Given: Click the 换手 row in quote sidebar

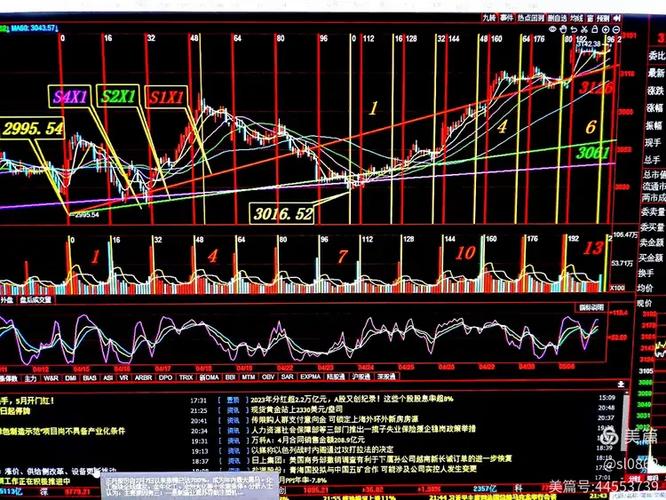Looking at the screenshot, I should pyautogui.click(x=646, y=273).
